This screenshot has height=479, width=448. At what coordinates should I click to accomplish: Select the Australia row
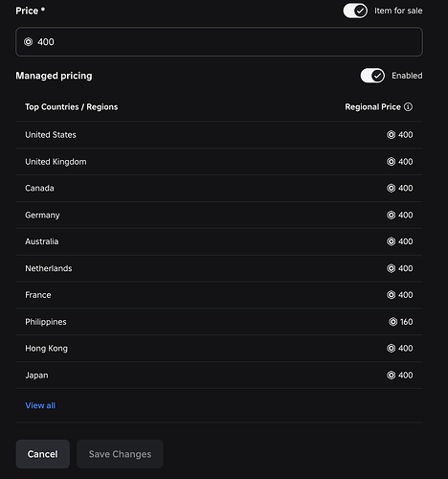point(219,241)
